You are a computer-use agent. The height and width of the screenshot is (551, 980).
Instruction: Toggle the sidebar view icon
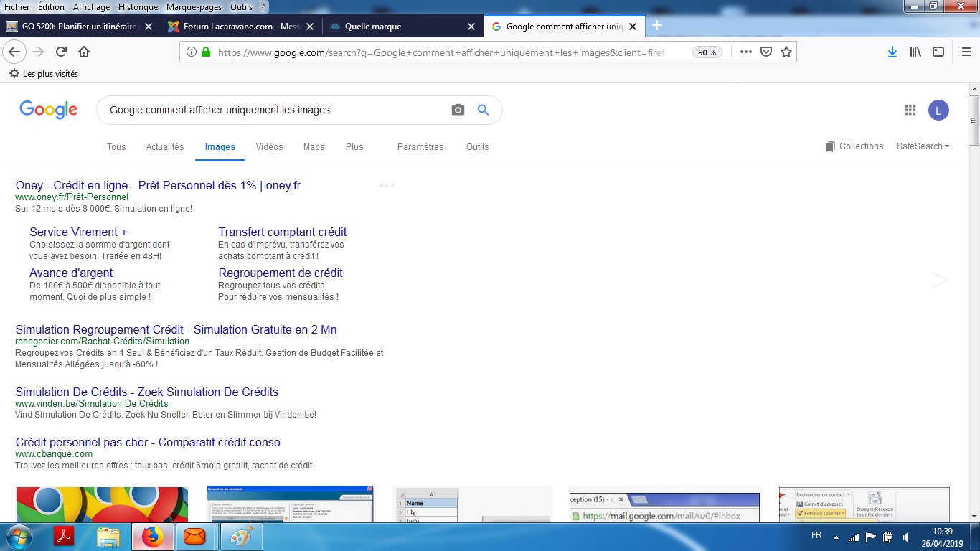pos(938,52)
